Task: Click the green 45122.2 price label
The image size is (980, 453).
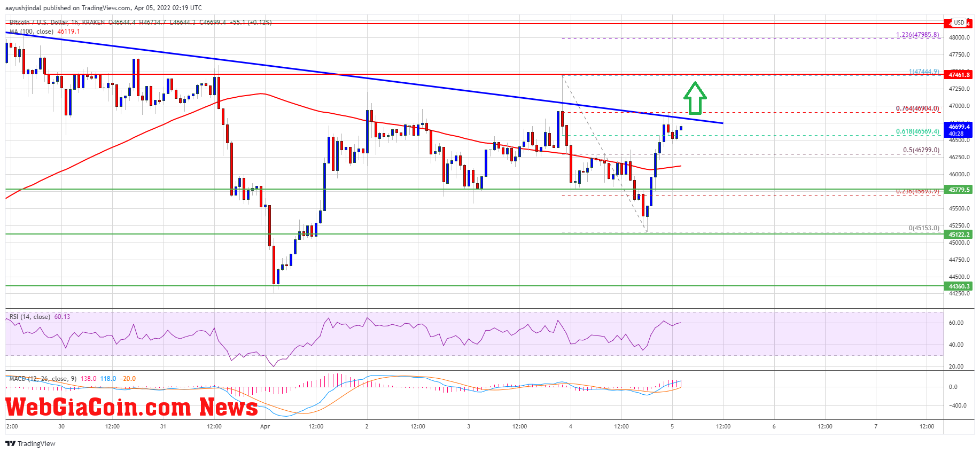Action: click(x=959, y=235)
